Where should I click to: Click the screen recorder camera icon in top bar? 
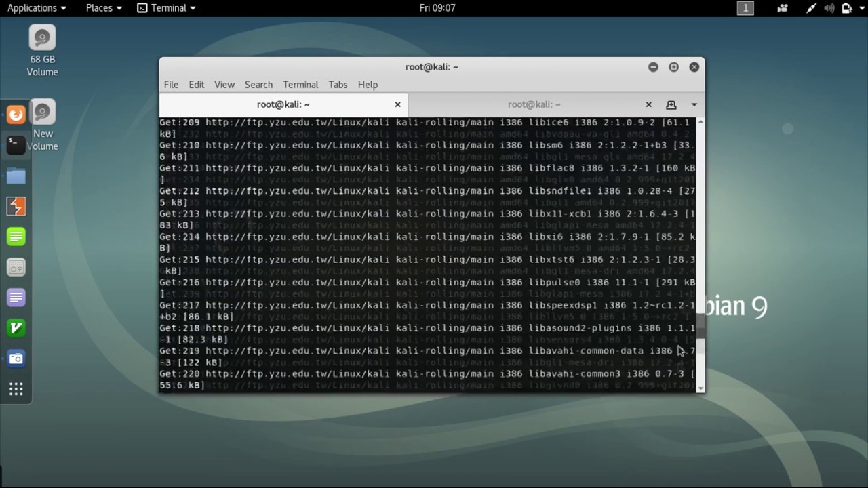[783, 8]
